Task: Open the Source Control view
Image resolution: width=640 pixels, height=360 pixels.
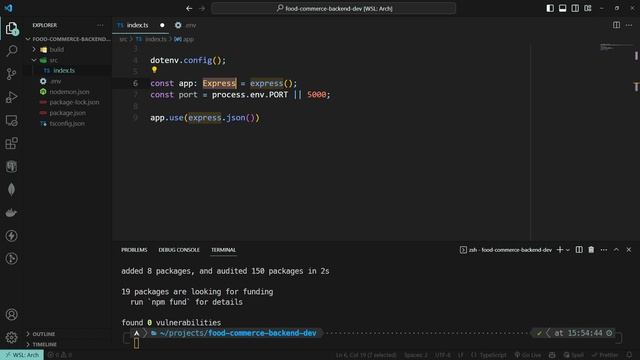Action: pyautogui.click(x=11, y=74)
